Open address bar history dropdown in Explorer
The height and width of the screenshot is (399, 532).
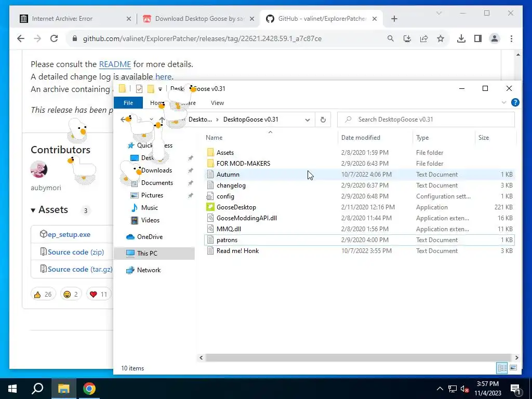[x=308, y=120]
